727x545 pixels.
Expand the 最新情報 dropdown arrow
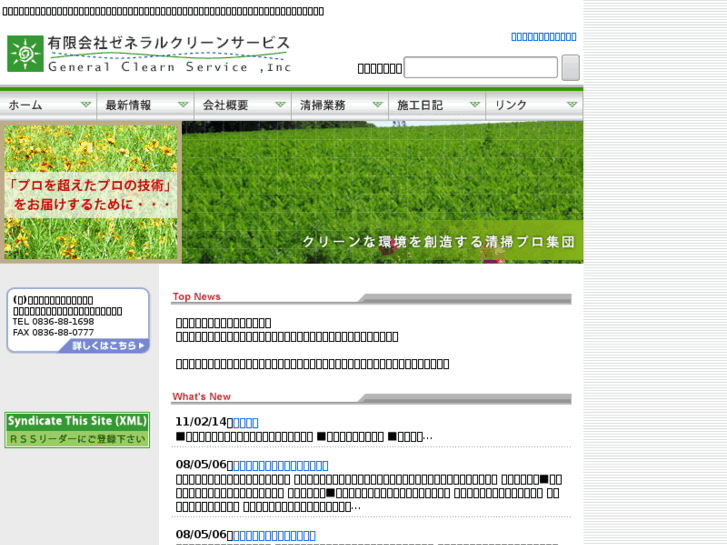pos(183,104)
